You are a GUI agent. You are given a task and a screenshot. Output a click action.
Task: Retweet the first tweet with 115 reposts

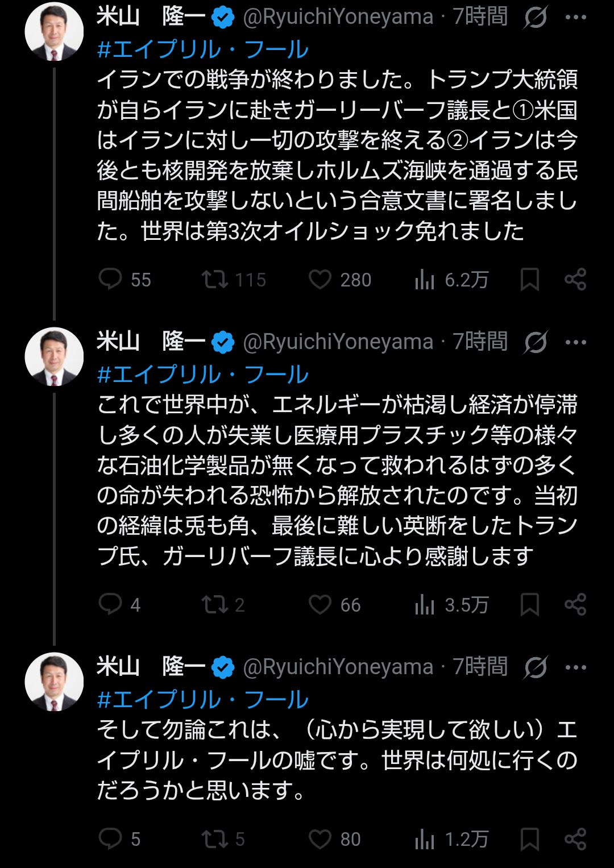coord(215,280)
